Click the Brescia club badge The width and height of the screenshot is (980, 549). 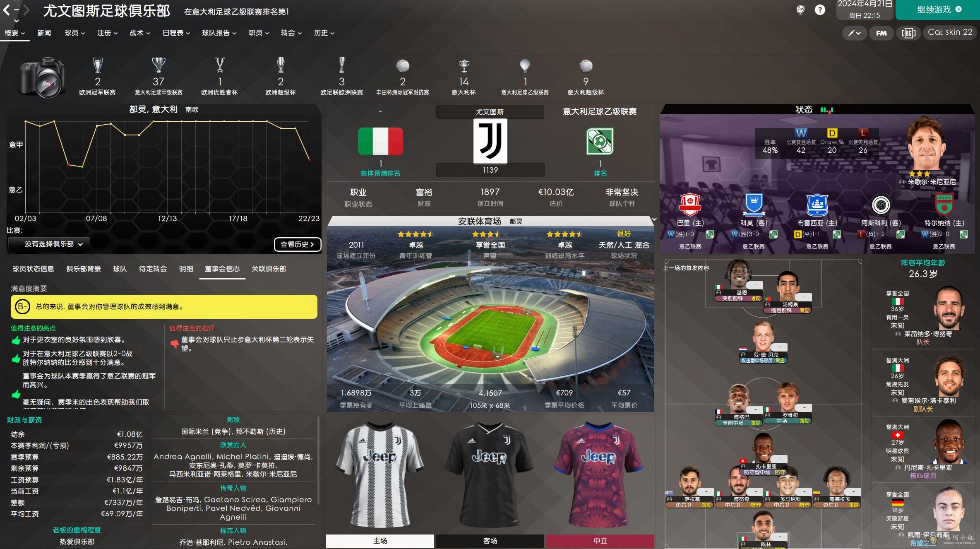pos(817,205)
